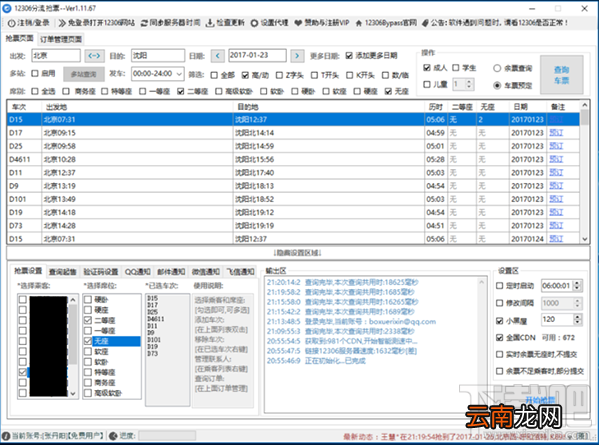Click the 进度 progress bar
The width and height of the screenshot is (599, 445).
167,435
